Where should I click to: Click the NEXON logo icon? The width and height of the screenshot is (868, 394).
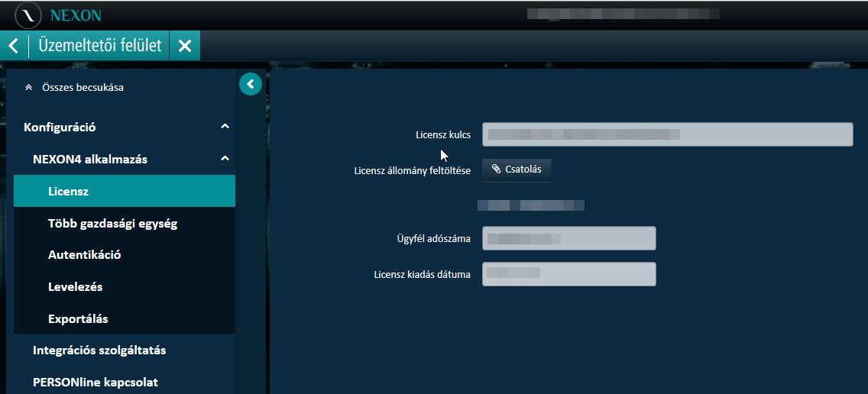tap(28, 15)
